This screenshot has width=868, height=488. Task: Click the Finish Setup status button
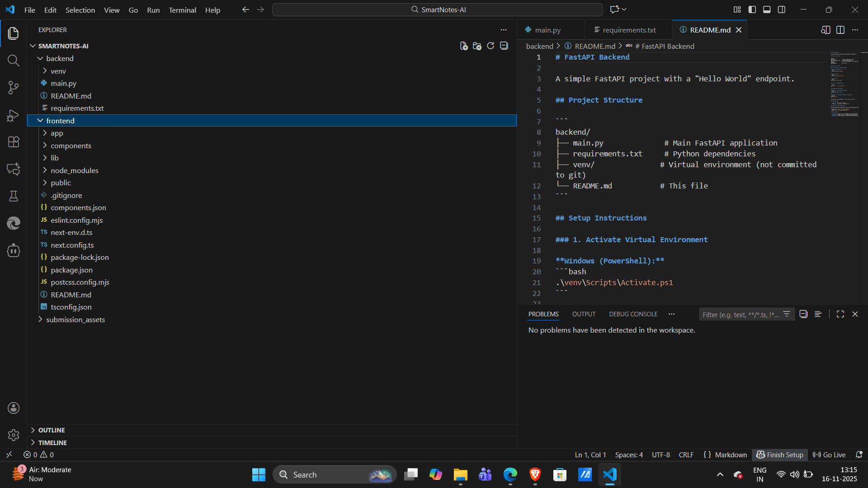(780, 455)
